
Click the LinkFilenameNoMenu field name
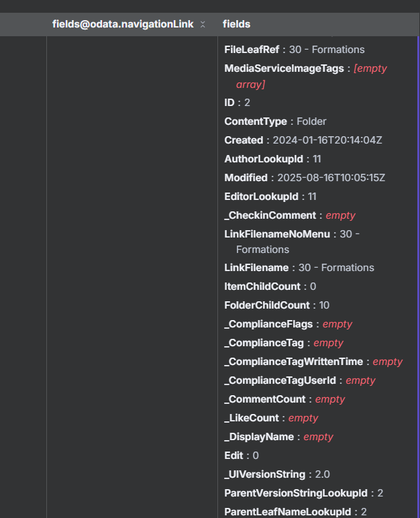(277, 234)
